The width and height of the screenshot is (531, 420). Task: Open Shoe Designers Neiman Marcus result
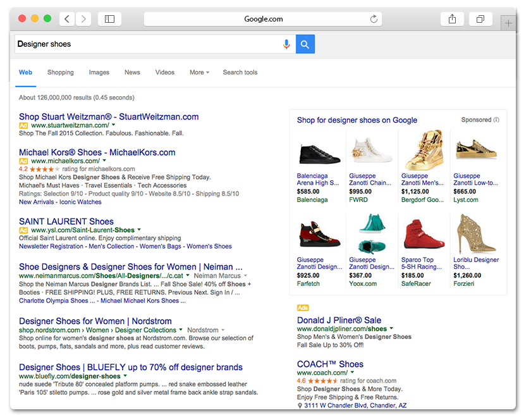click(x=131, y=267)
